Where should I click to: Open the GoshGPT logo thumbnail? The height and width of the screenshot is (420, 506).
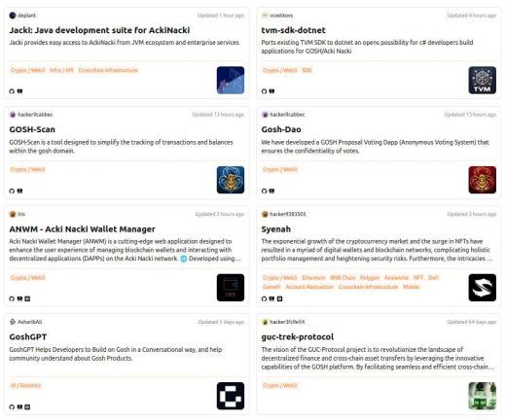231,396
